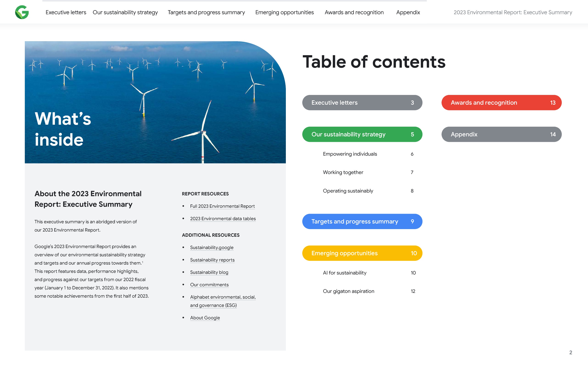The image size is (588, 367).
Task: Open Awards and recognition nav item
Action: [x=354, y=12]
